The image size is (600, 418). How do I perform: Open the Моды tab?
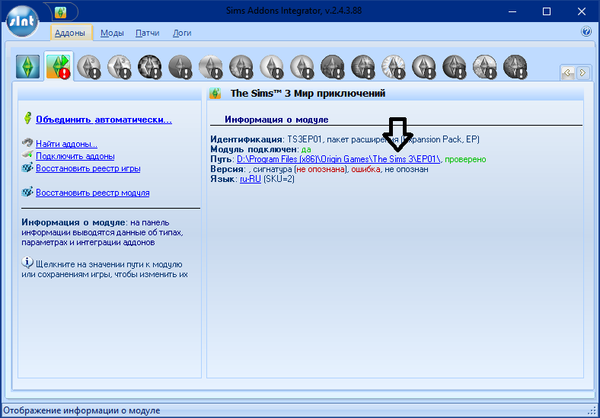point(112,33)
